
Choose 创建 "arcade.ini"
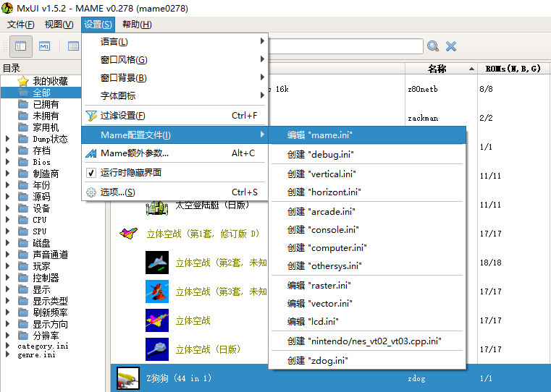pyautogui.click(x=367, y=212)
